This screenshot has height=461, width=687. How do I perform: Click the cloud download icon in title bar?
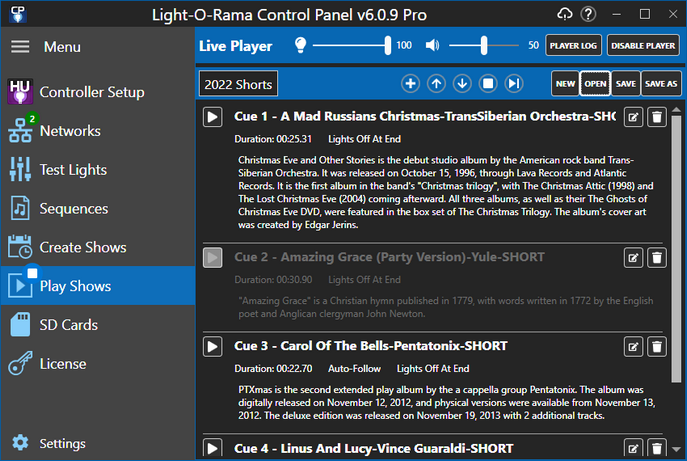(x=565, y=14)
